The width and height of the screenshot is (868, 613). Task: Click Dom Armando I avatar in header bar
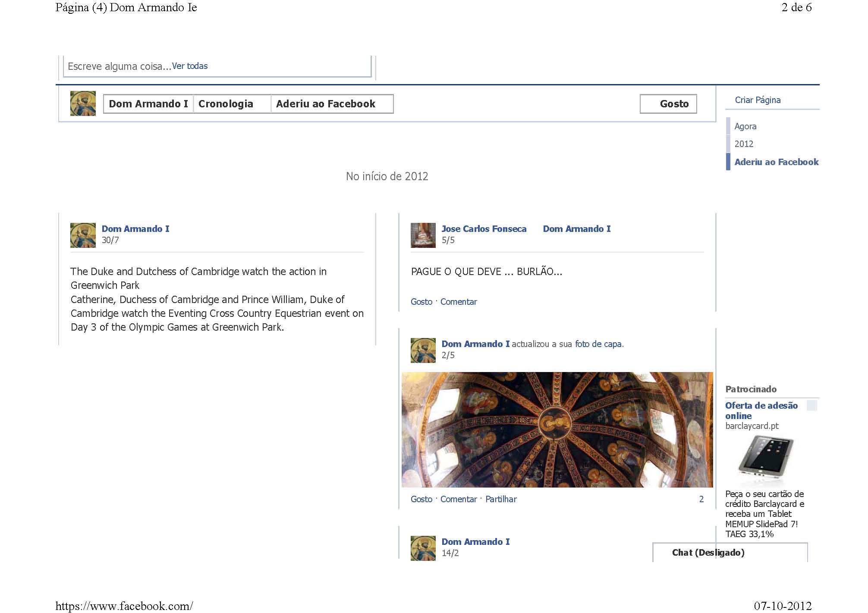click(x=83, y=103)
